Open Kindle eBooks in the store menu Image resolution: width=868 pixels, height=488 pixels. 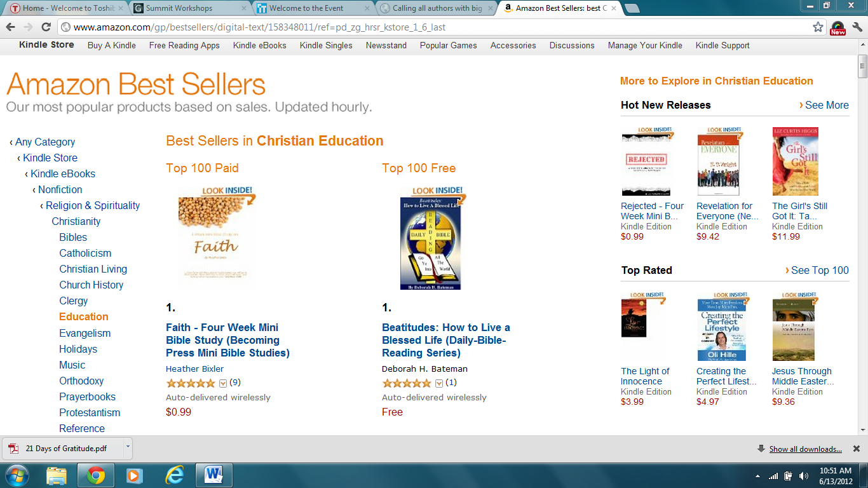(x=259, y=46)
